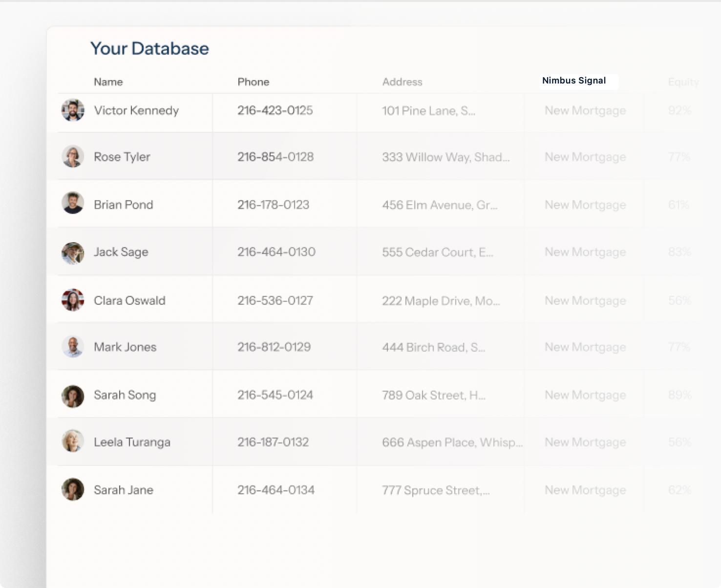This screenshot has width=721, height=588.
Task: Click New Mortgage in Sarah Jane's row
Action: 585,490
